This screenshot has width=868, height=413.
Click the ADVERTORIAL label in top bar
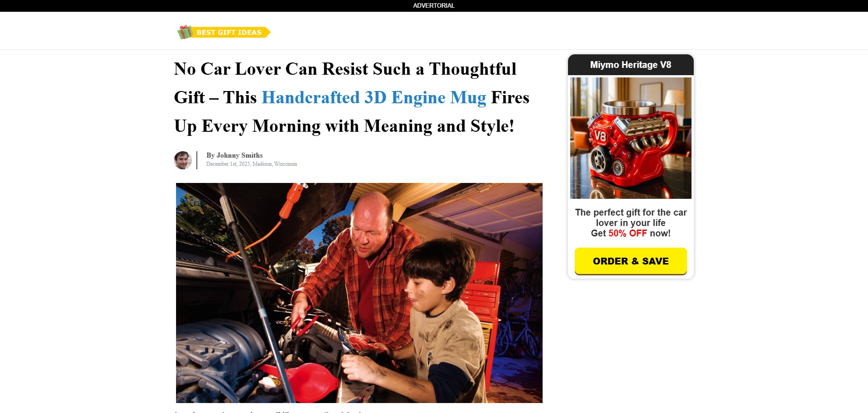tap(434, 5)
